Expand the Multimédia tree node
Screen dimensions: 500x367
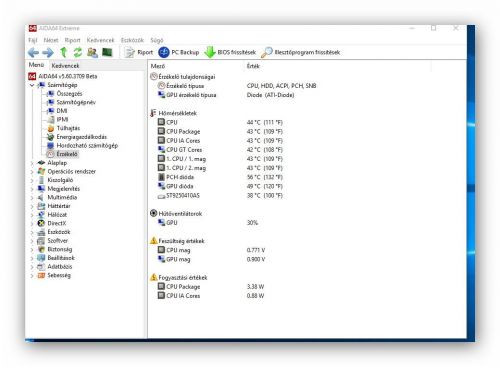32,198
